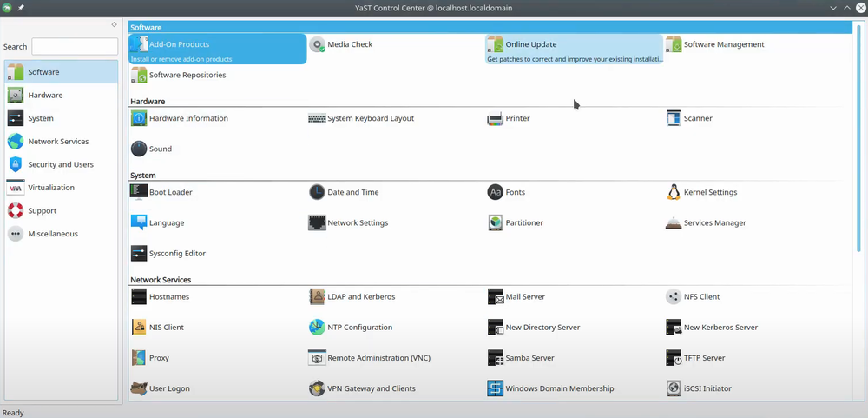868x418 pixels.
Task: Select Virtualization category in sidebar
Action: pyautogui.click(x=62, y=188)
